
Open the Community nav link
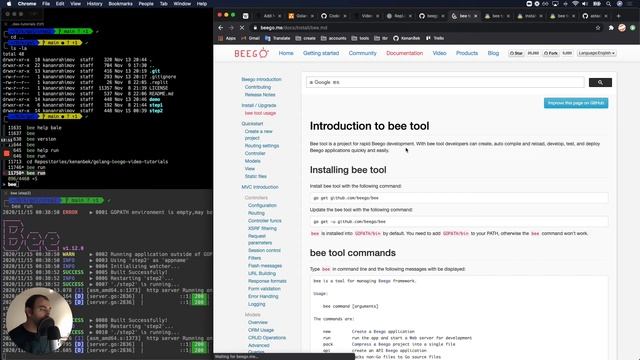pyautogui.click(x=362, y=53)
